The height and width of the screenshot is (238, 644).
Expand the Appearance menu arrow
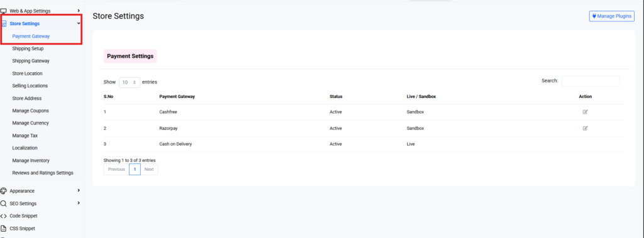click(79, 190)
